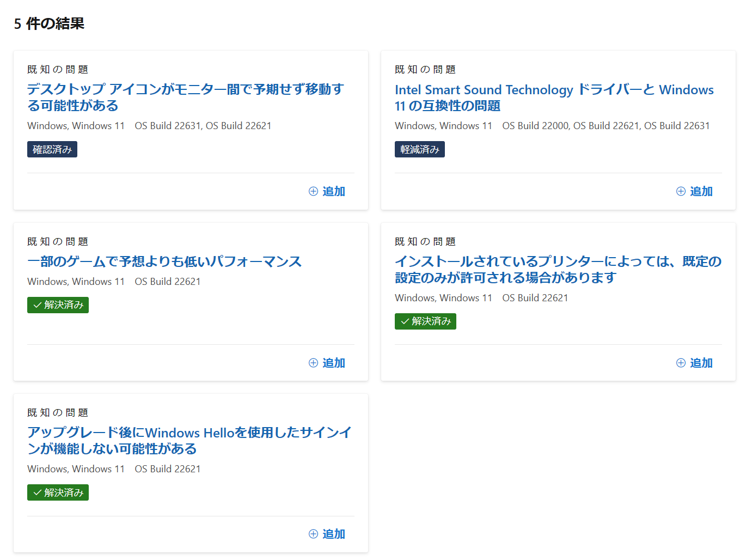This screenshot has width=746, height=560.
Task: Click the plus icon on the printer settings issue card
Action: [681, 363]
